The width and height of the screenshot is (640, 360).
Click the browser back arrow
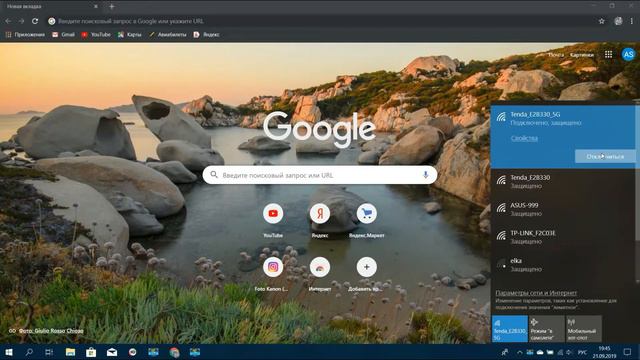click(8, 21)
